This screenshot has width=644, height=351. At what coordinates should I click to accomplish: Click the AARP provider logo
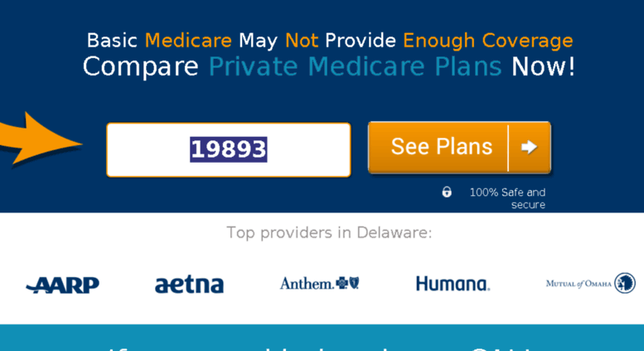[62, 285]
